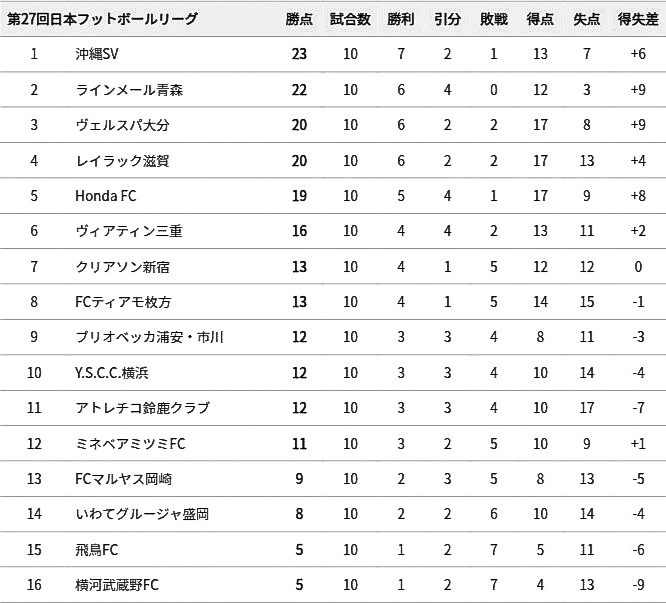Screen dimensions: 666x603
Task: Click the ヴィアティン三重 team name
Action: (129, 231)
